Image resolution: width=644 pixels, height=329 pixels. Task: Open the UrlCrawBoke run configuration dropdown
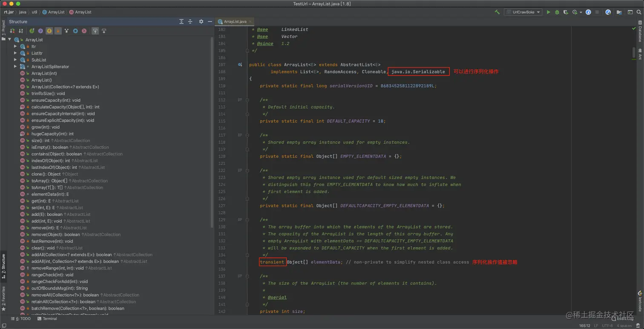[523, 12]
